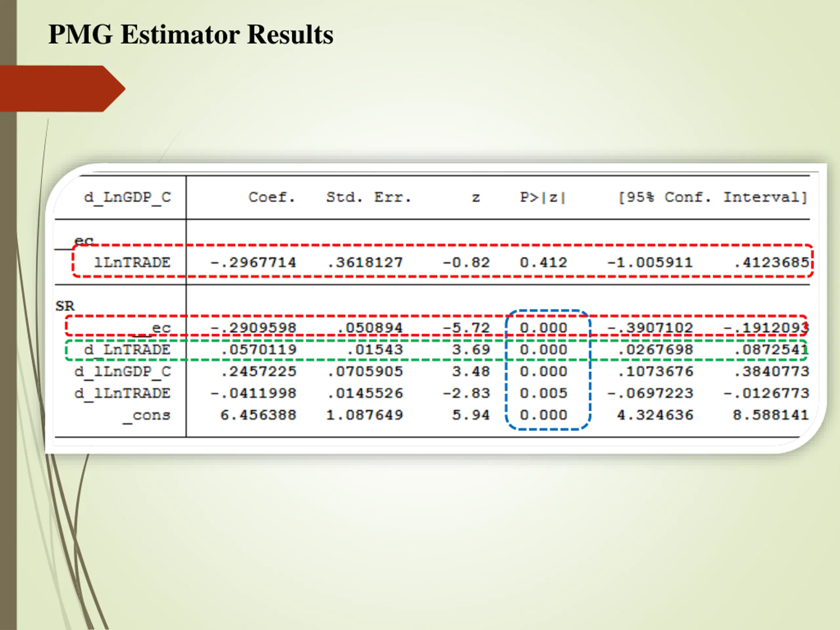The image size is (840, 630).
Task: Click the 'PMG Estimator Results' slide title
Action: (191, 35)
